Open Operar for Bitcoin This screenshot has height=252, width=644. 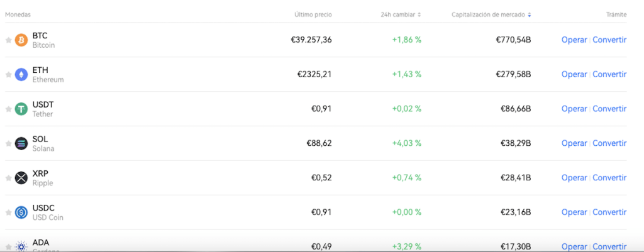coord(574,40)
